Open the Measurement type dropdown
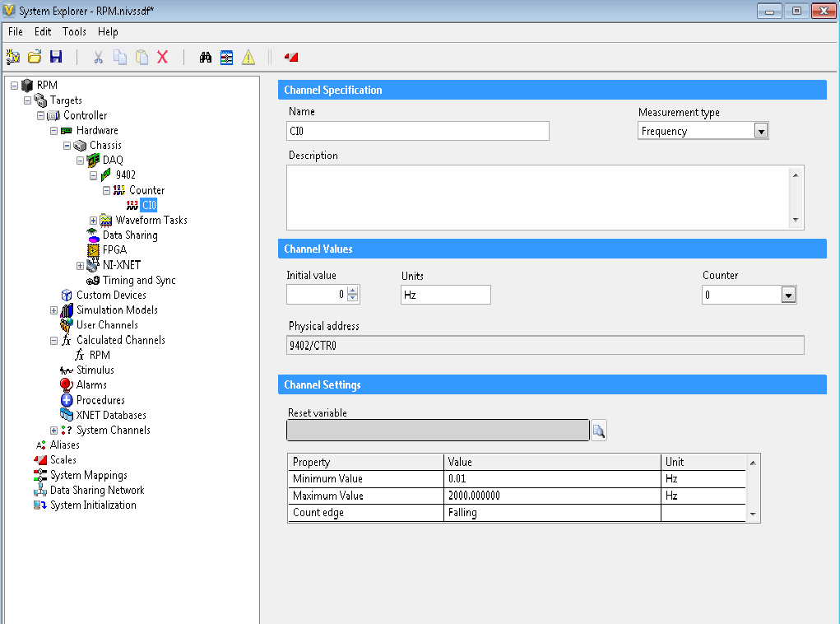 click(x=761, y=131)
